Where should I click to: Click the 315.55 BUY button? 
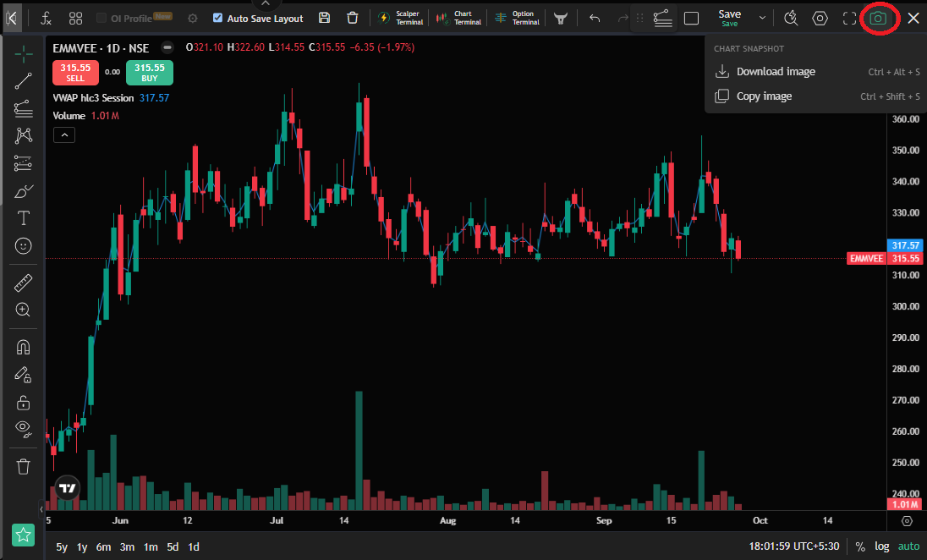tap(150, 73)
